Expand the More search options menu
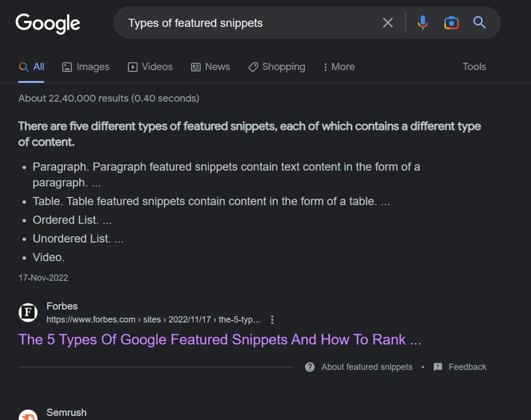The width and height of the screenshot is (531, 420). click(x=339, y=67)
